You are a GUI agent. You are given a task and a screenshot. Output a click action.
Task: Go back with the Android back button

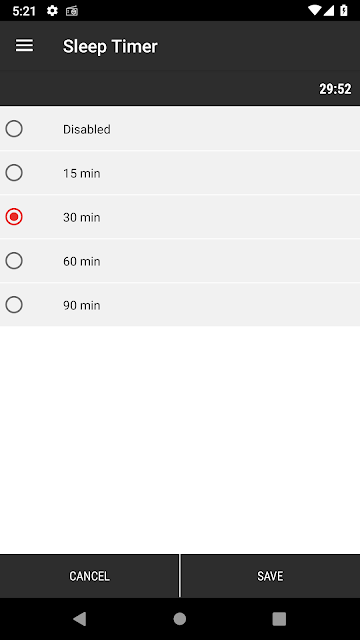[x=80, y=619]
